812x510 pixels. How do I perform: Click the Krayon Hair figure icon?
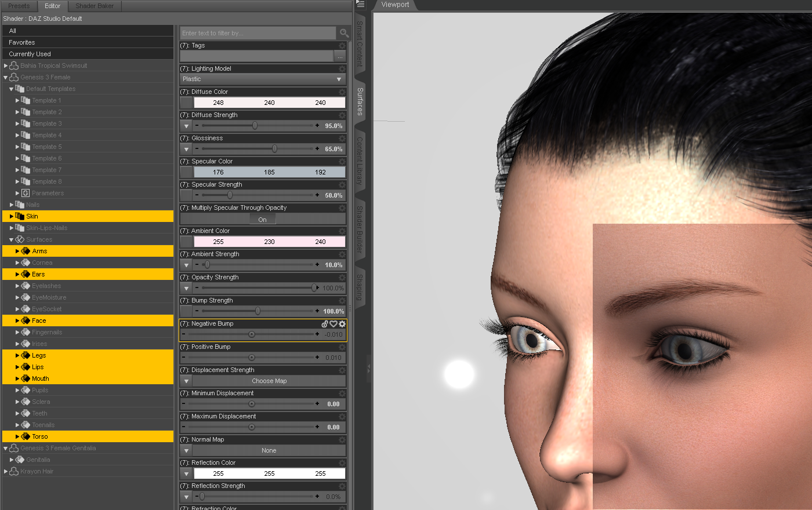click(14, 471)
